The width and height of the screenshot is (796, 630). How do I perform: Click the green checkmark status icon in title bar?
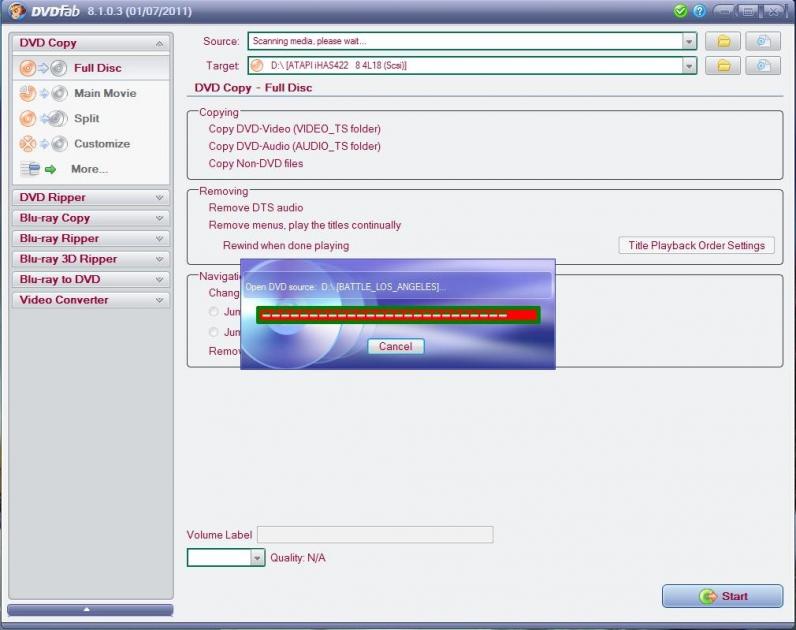click(x=680, y=11)
